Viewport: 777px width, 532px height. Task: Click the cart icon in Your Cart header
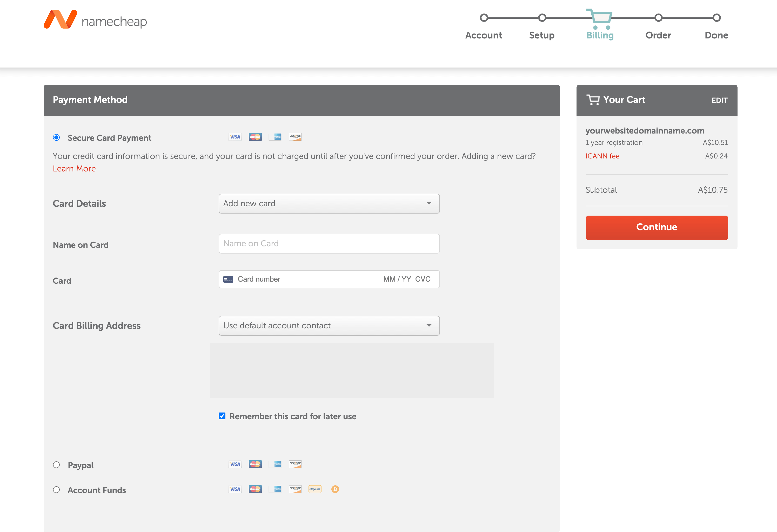pyautogui.click(x=593, y=100)
